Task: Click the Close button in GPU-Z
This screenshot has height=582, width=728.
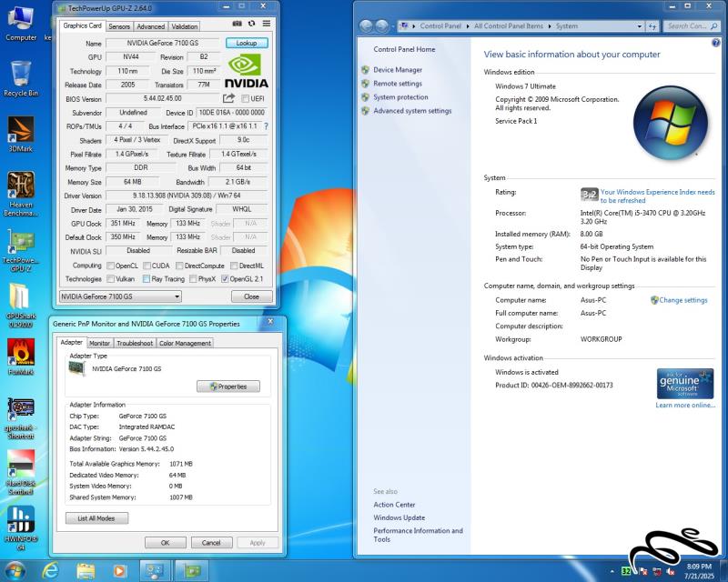Action: tap(252, 296)
